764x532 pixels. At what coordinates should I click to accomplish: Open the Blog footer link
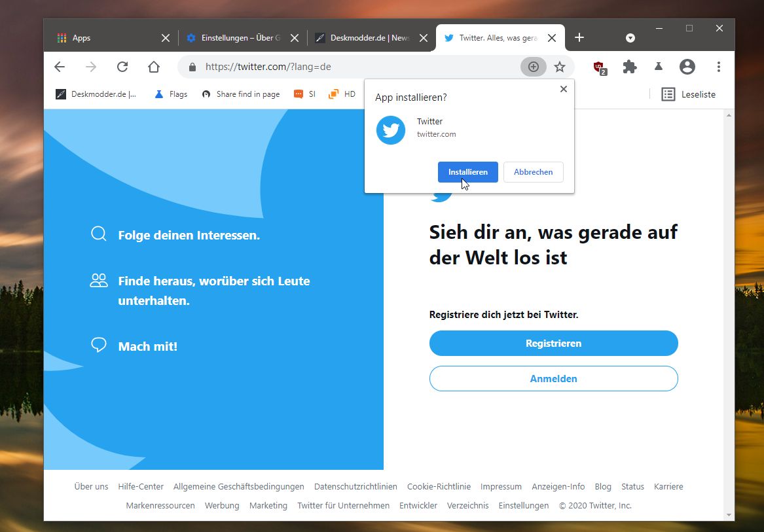603,487
